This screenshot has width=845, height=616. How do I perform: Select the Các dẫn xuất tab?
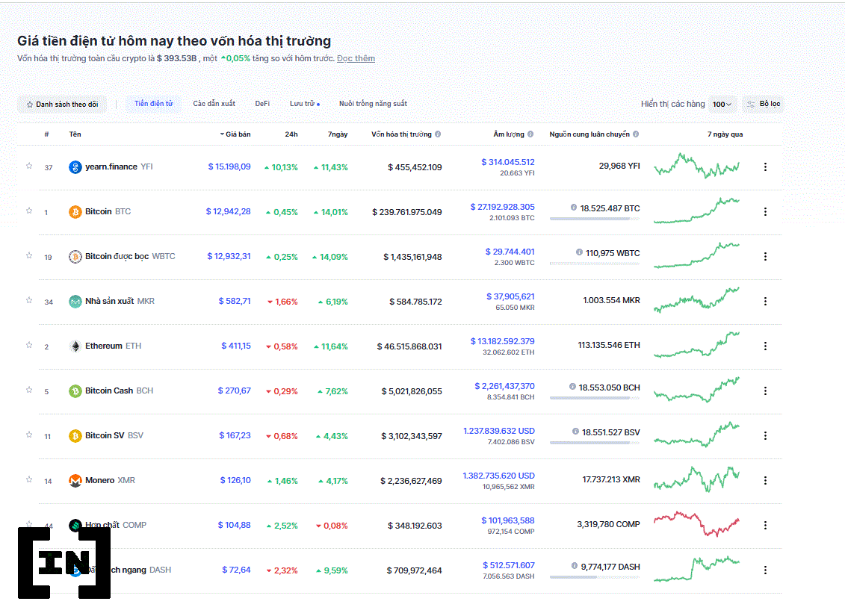(214, 104)
